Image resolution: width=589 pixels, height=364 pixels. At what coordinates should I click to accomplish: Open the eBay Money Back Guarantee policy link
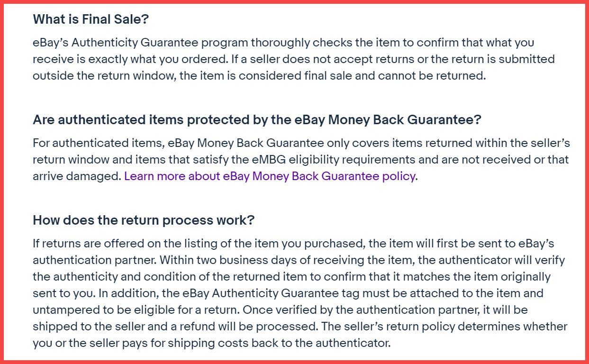coord(271,176)
